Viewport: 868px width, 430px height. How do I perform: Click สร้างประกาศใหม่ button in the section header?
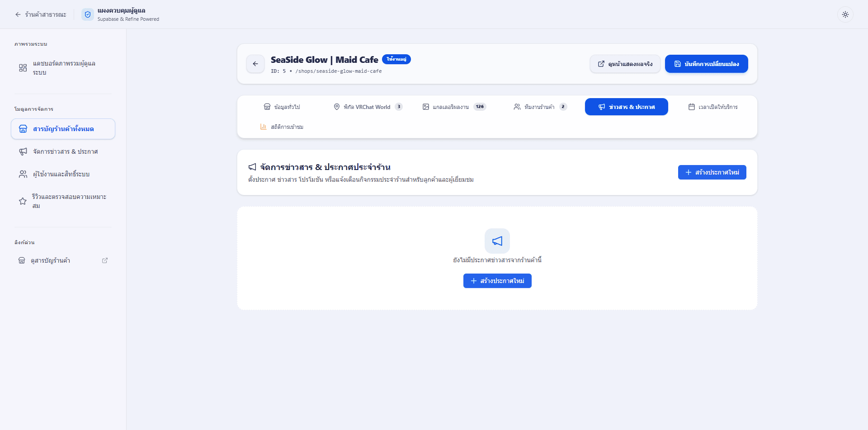point(712,172)
